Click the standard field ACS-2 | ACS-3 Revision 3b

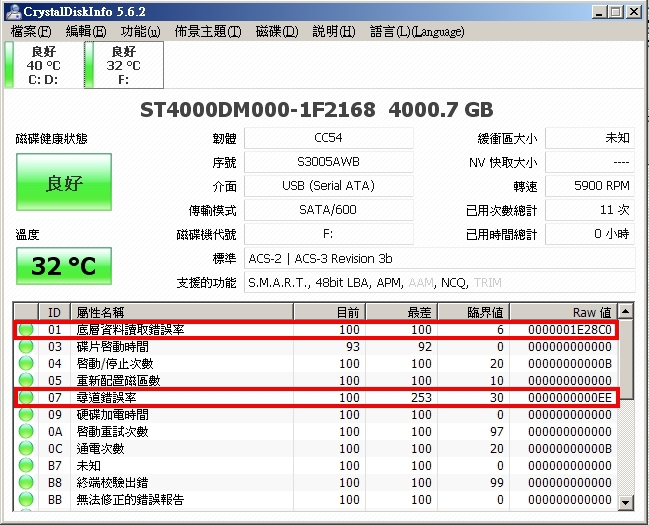click(440, 258)
